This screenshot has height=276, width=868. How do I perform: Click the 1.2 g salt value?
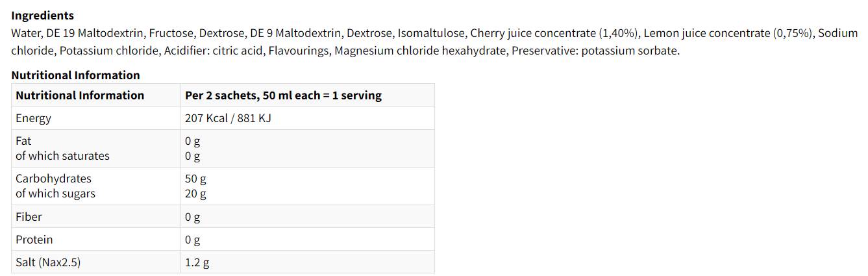(197, 262)
